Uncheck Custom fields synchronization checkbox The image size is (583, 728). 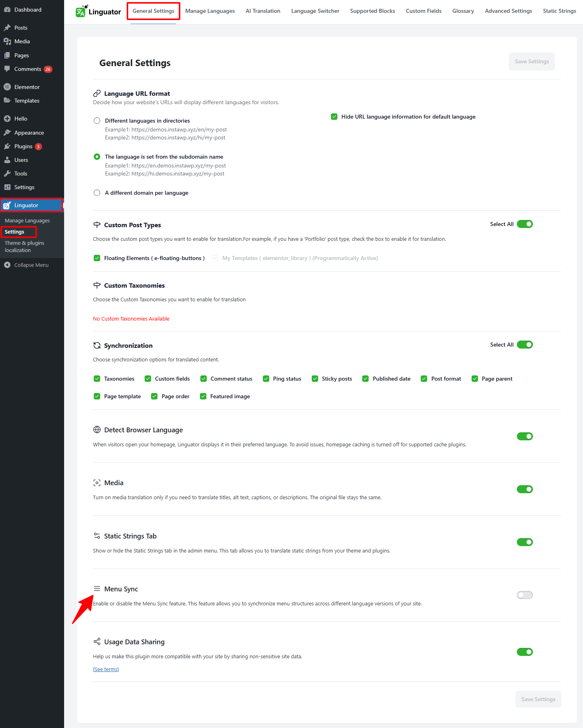point(148,379)
